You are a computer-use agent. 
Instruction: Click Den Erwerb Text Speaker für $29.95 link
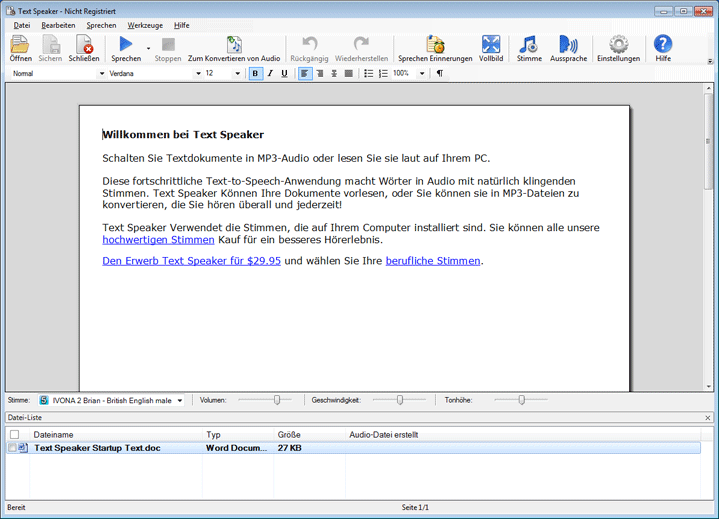(191, 261)
